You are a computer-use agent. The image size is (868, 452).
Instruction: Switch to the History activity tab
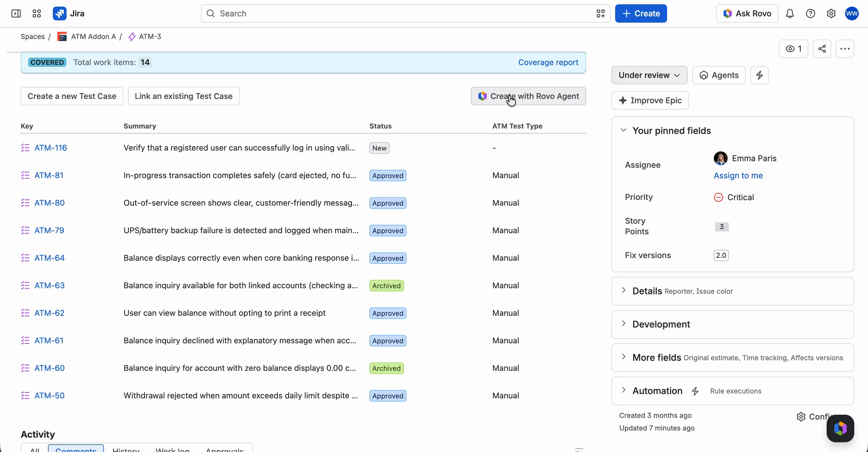126,449
